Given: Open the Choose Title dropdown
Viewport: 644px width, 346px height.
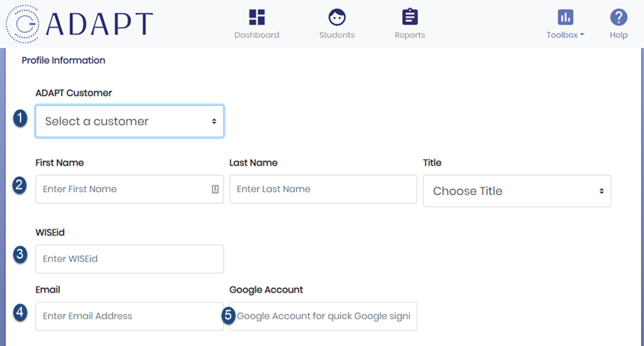Looking at the screenshot, I should tap(517, 191).
